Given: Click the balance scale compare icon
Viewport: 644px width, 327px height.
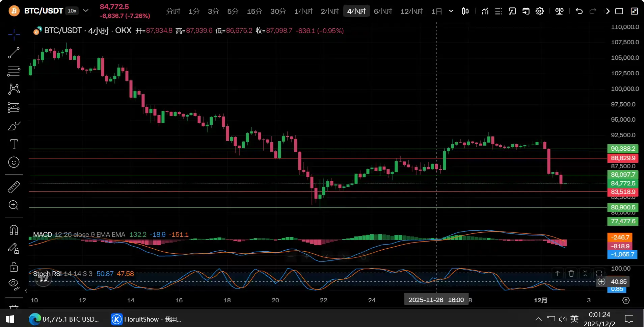Looking at the screenshot, I should click(x=559, y=11).
